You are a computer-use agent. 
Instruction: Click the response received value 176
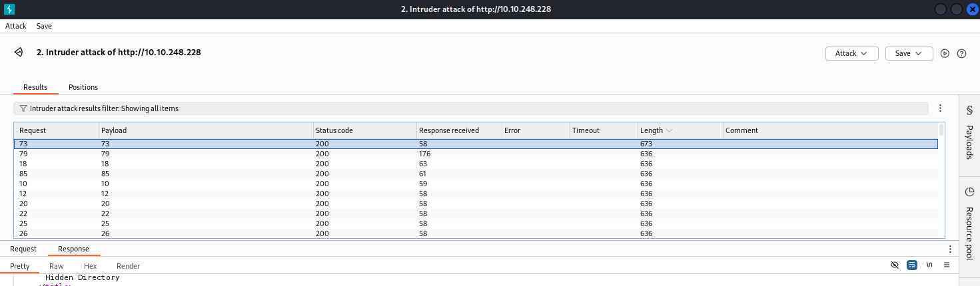click(x=426, y=154)
